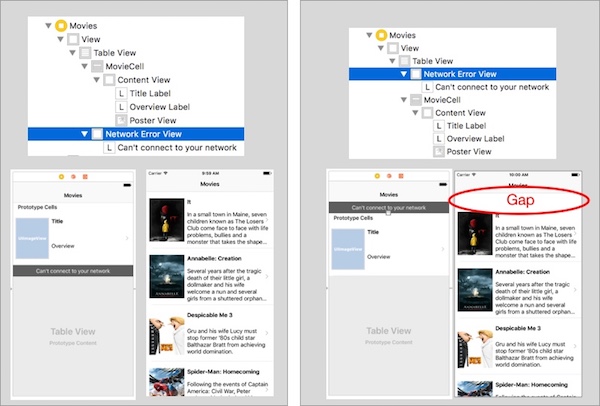Screen dimensions: 600x406
Task: Collapse the Table View triangle in left outline
Action: [72, 53]
